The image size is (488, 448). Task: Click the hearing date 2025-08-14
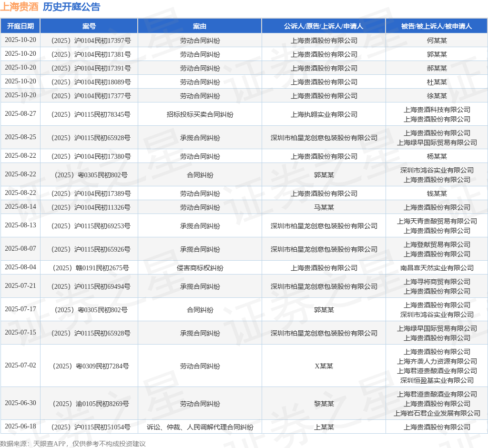click(20, 207)
